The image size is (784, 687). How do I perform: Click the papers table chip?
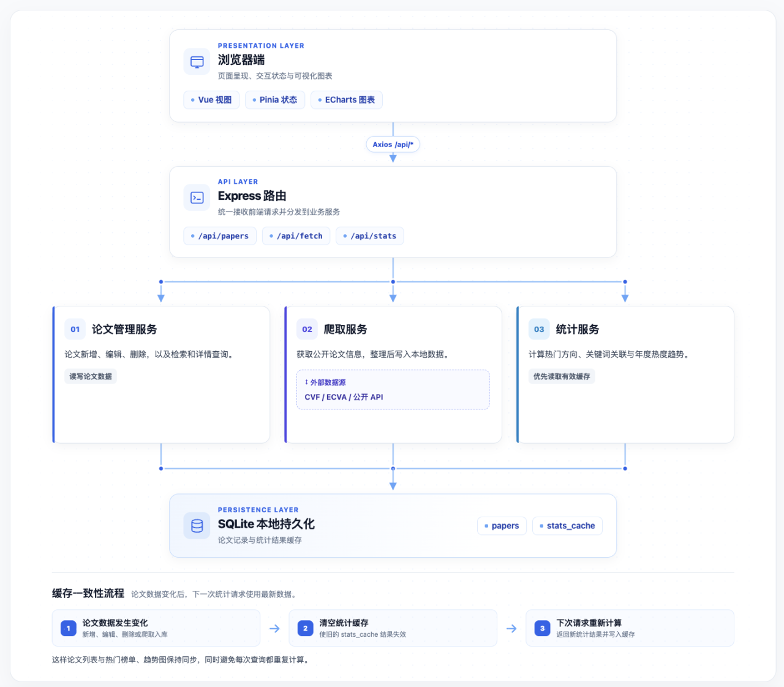point(502,526)
